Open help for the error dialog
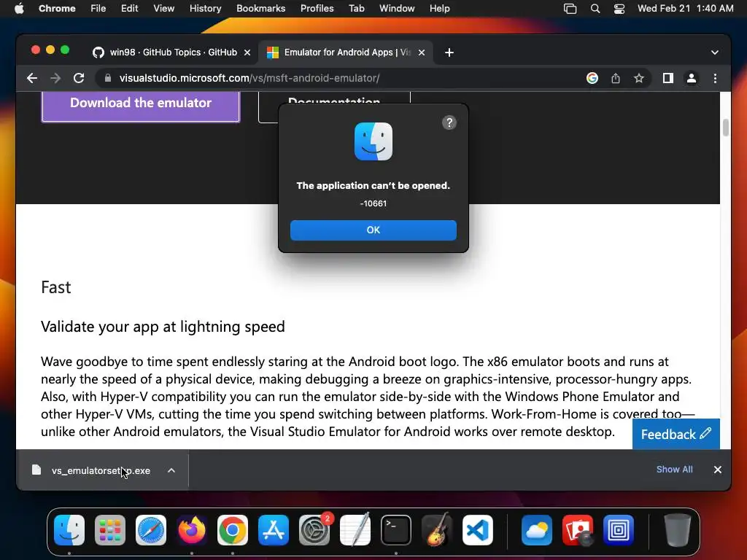Image resolution: width=747 pixels, height=560 pixels. [x=449, y=122]
